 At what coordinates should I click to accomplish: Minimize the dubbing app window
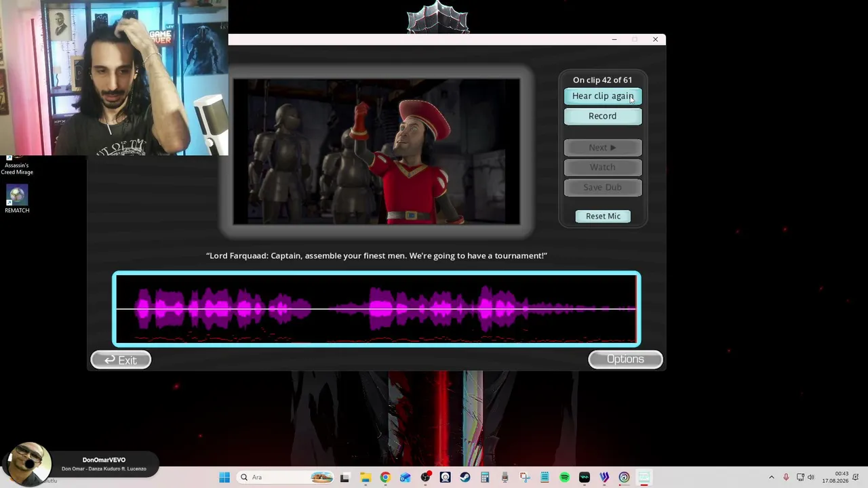pyautogui.click(x=614, y=39)
